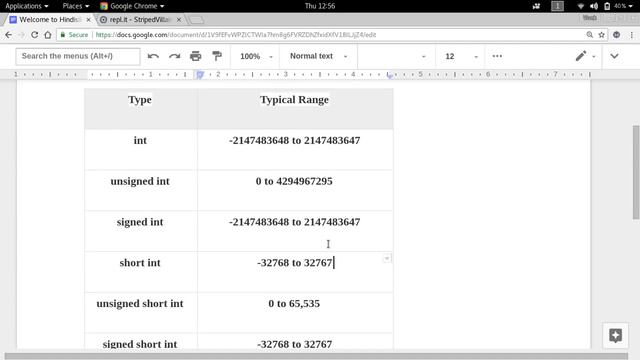Redo the last undone edit
Viewport: 640px width, 360px height.
coord(175,56)
